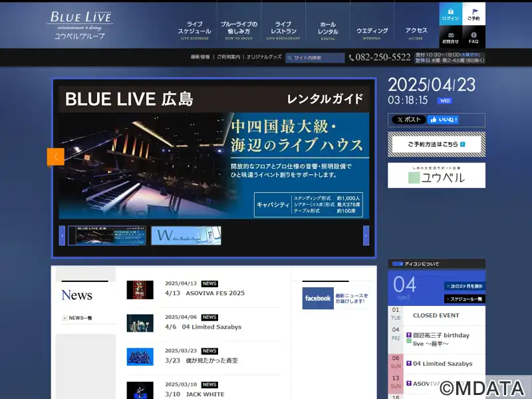
Task: Open the main レンタルガイド slide
Action: (x=214, y=152)
